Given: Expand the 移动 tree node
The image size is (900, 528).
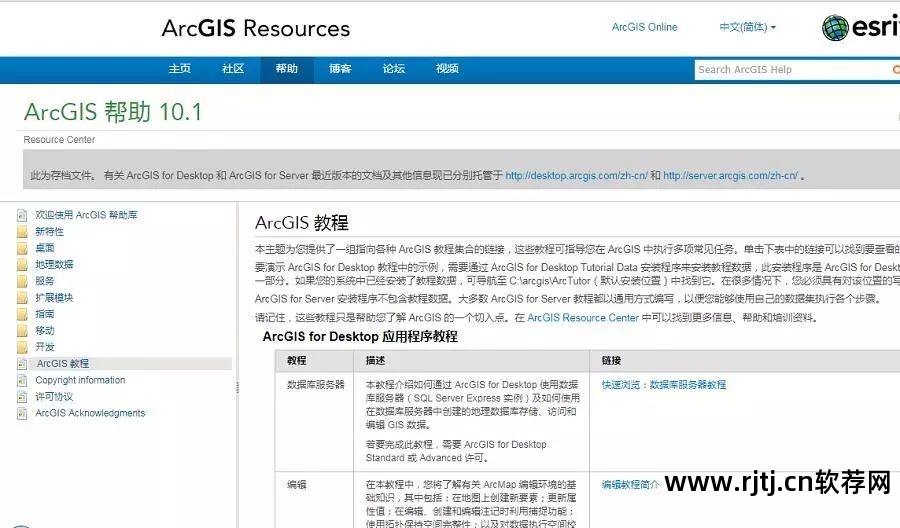Looking at the screenshot, I should [45, 331].
